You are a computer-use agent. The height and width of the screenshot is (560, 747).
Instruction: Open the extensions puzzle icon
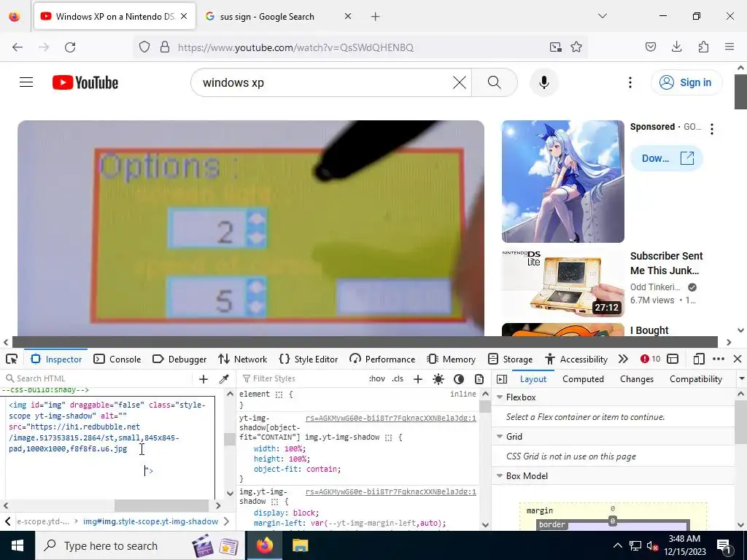[x=703, y=47]
